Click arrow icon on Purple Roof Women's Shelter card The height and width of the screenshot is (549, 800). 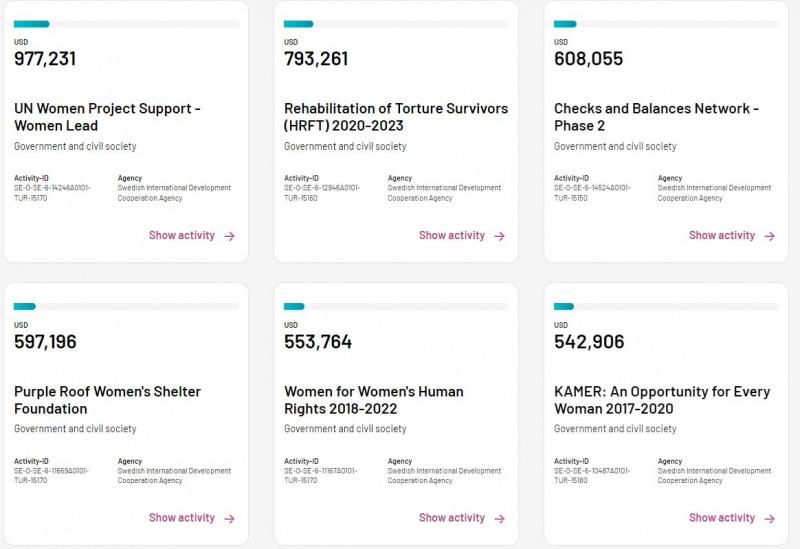(230, 519)
